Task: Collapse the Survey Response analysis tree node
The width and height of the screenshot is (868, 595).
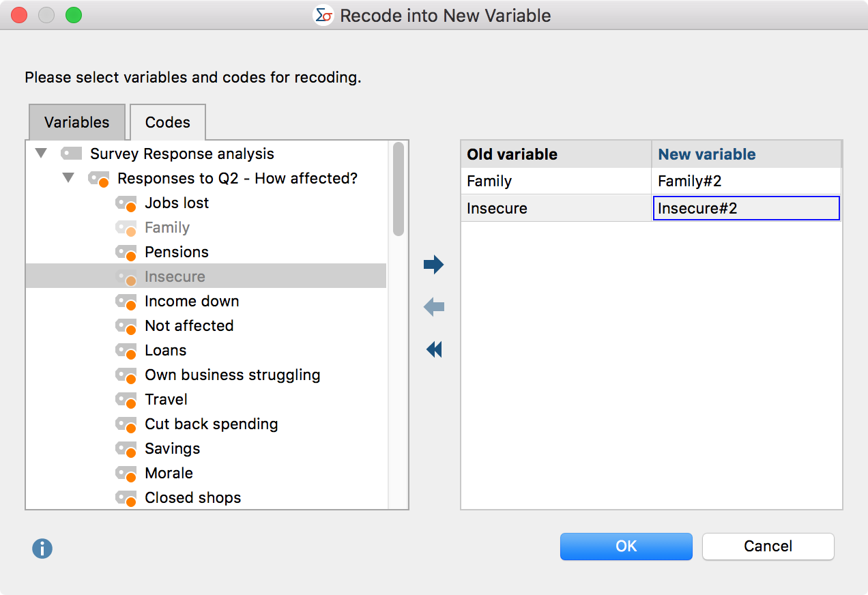Action: point(41,154)
